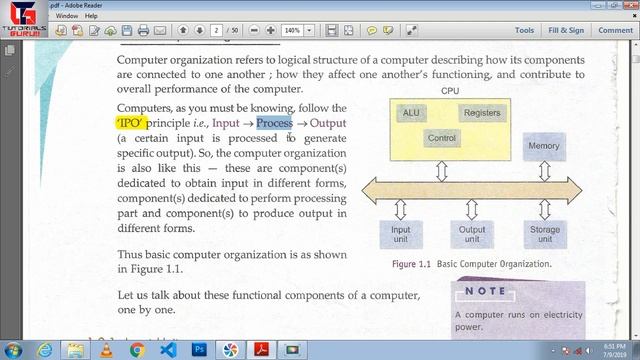Click the word Output in the IPO line
Image resolution: width=640 pixels, height=360 pixels.
[x=328, y=123]
